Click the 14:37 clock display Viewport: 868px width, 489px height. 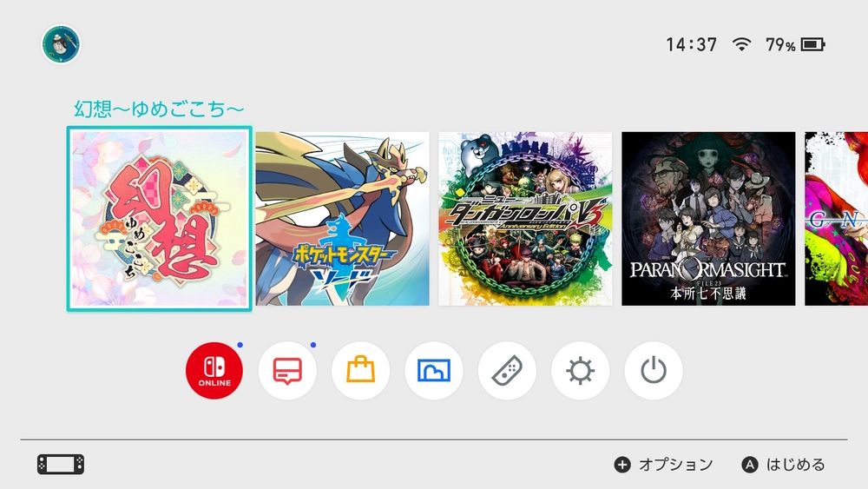coord(692,44)
